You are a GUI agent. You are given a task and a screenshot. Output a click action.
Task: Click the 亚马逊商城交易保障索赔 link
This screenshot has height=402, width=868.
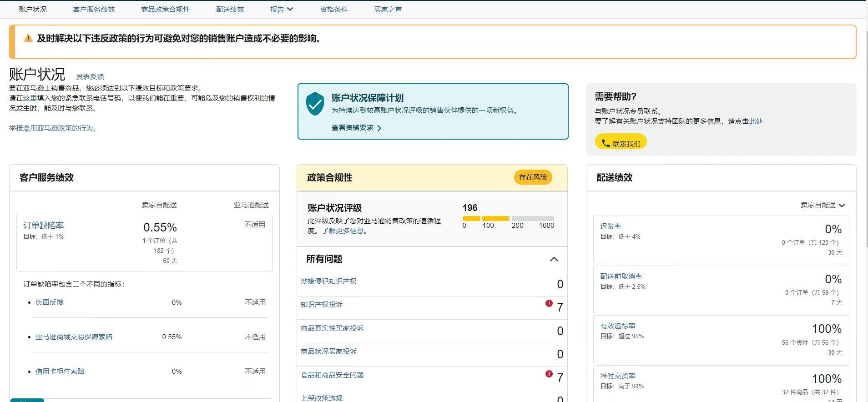(74, 337)
